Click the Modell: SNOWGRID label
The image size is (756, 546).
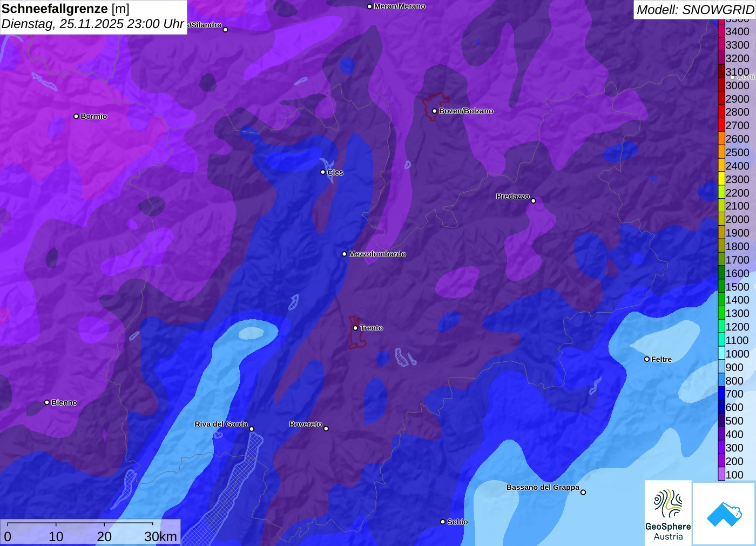coord(695,10)
